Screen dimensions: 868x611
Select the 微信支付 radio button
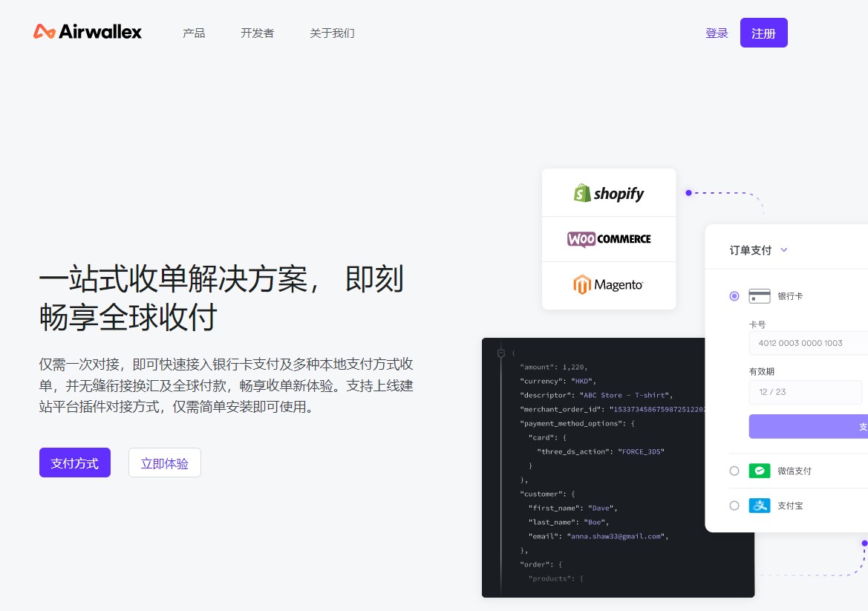(734, 471)
